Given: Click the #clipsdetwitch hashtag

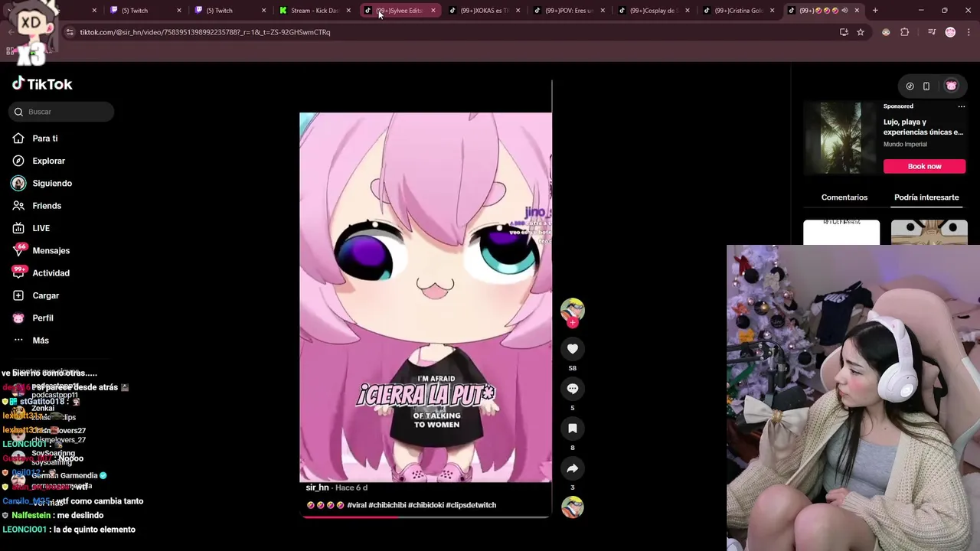Looking at the screenshot, I should pyautogui.click(x=471, y=505).
